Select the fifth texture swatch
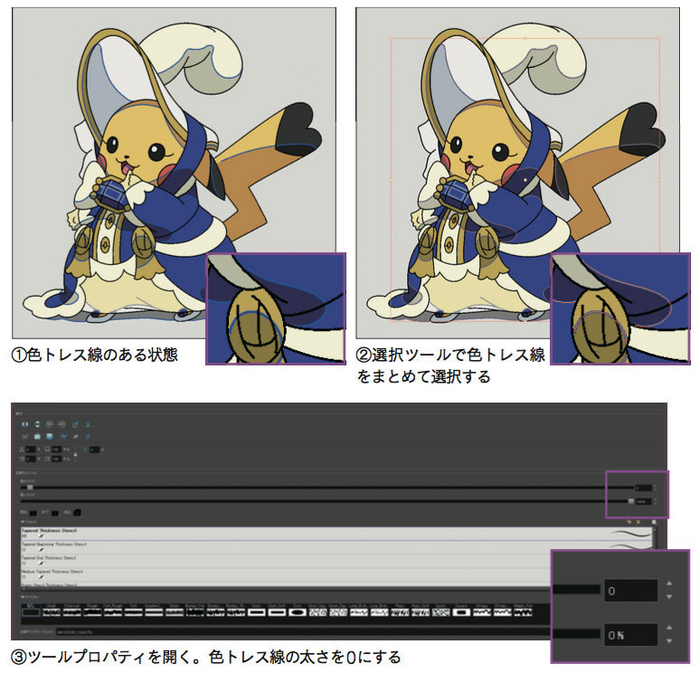Viewport: 699px width, 673px height. point(113,612)
